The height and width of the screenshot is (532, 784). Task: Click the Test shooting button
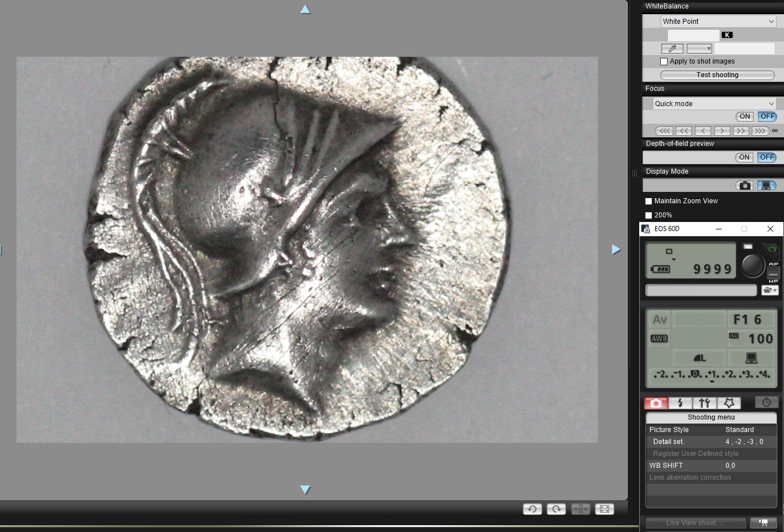coord(718,75)
